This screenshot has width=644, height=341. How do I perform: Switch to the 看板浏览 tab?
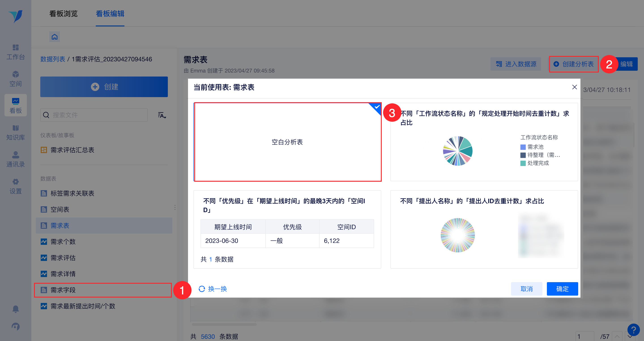click(64, 13)
